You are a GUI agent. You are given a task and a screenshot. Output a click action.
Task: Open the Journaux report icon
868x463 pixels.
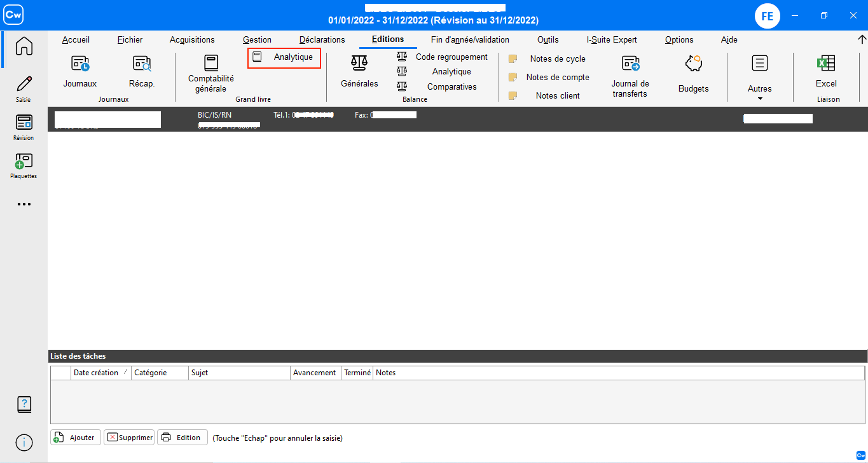pos(80,64)
